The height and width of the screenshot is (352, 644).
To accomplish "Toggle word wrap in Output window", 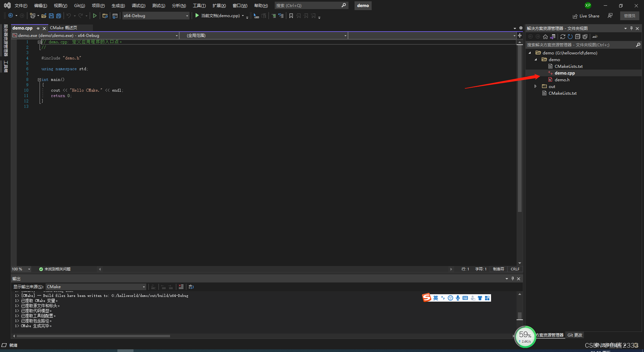I will tap(191, 287).
